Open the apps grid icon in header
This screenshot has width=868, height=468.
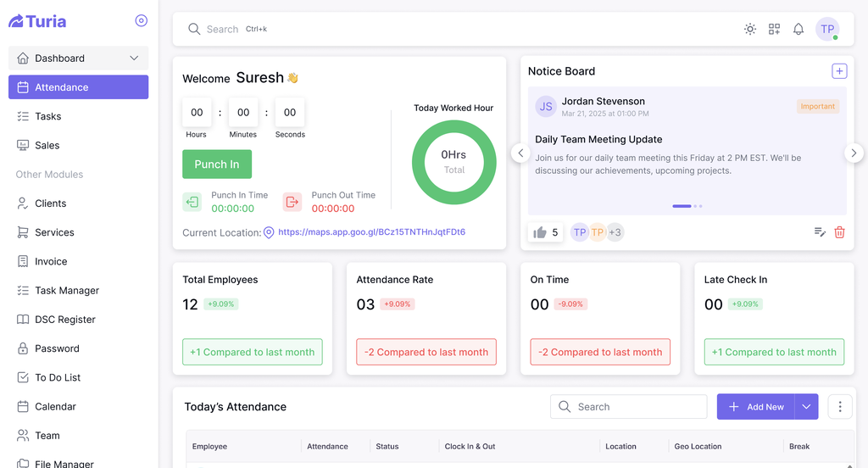[x=774, y=29]
